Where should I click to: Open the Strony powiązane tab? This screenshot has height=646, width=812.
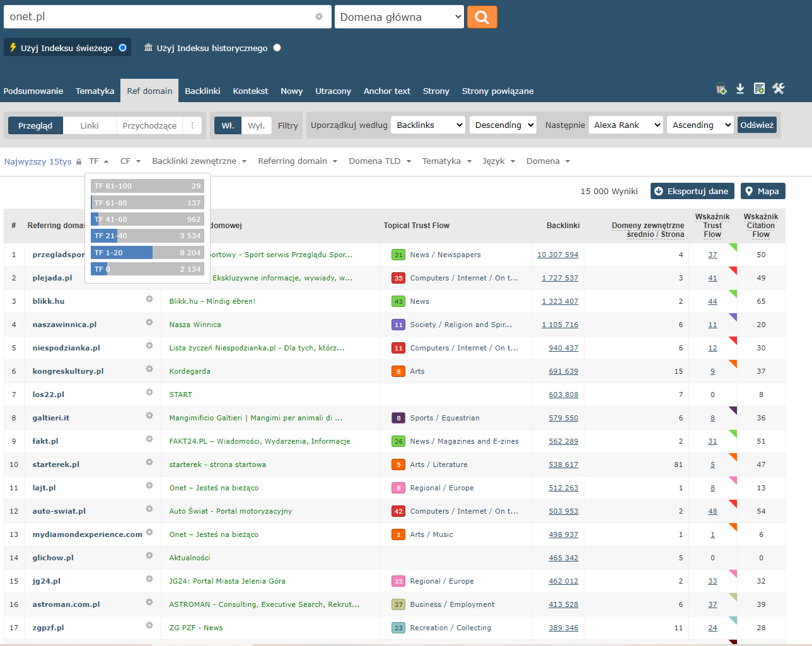[498, 91]
